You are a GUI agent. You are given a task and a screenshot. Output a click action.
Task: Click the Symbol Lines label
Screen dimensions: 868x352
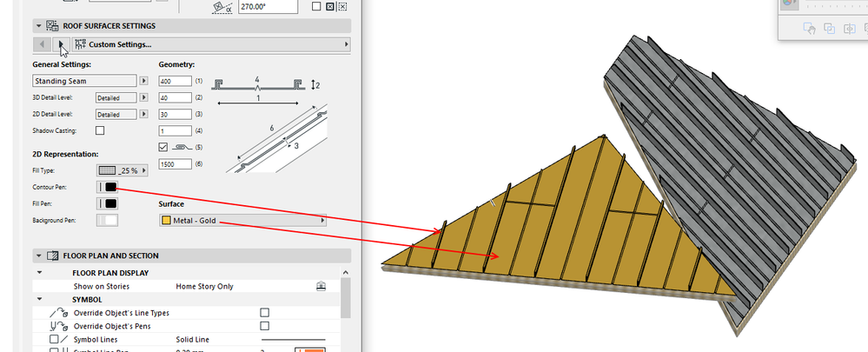pyautogui.click(x=96, y=339)
